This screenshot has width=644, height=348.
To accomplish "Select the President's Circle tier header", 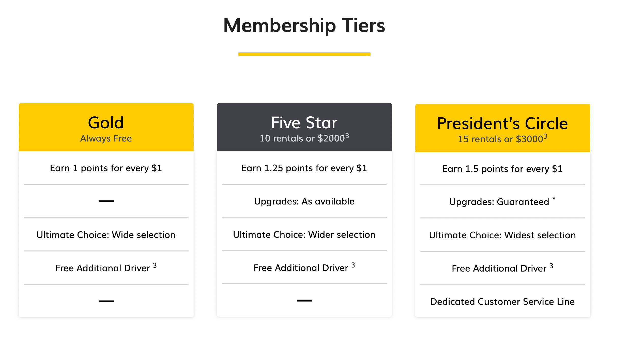I will [502, 124].
